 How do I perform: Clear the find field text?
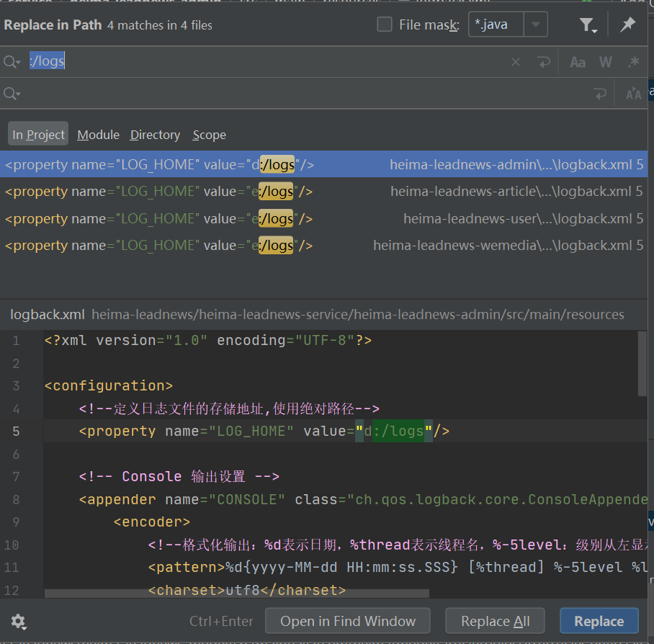(x=516, y=62)
